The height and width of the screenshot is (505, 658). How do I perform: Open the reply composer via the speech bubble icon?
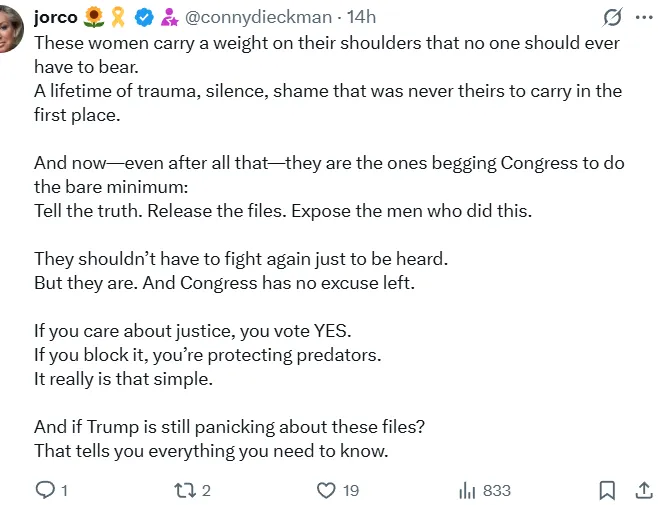[45, 489]
